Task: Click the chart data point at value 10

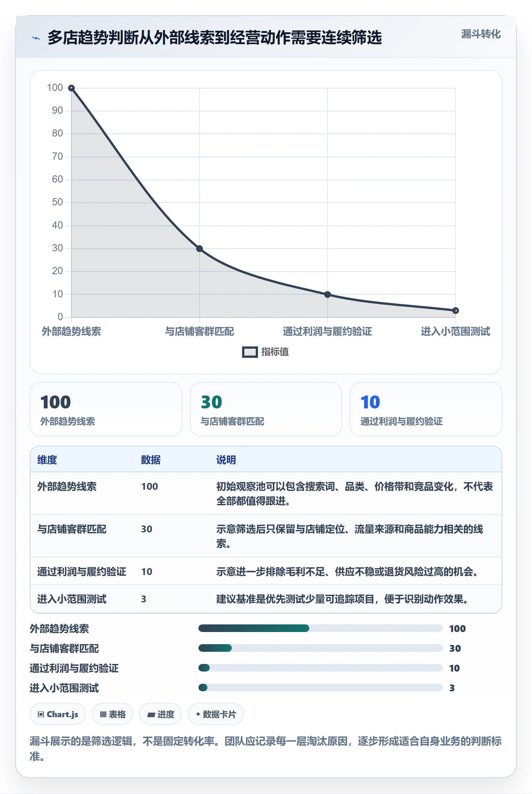Action: 328,294
